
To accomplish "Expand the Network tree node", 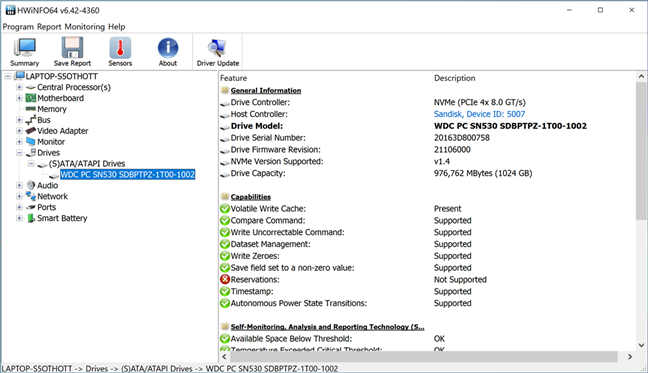I will tap(19, 196).
